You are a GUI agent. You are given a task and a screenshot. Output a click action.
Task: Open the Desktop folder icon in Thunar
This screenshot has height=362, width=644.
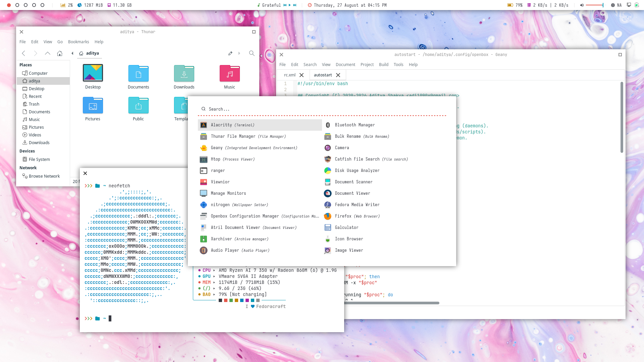[x=93, y=73]
